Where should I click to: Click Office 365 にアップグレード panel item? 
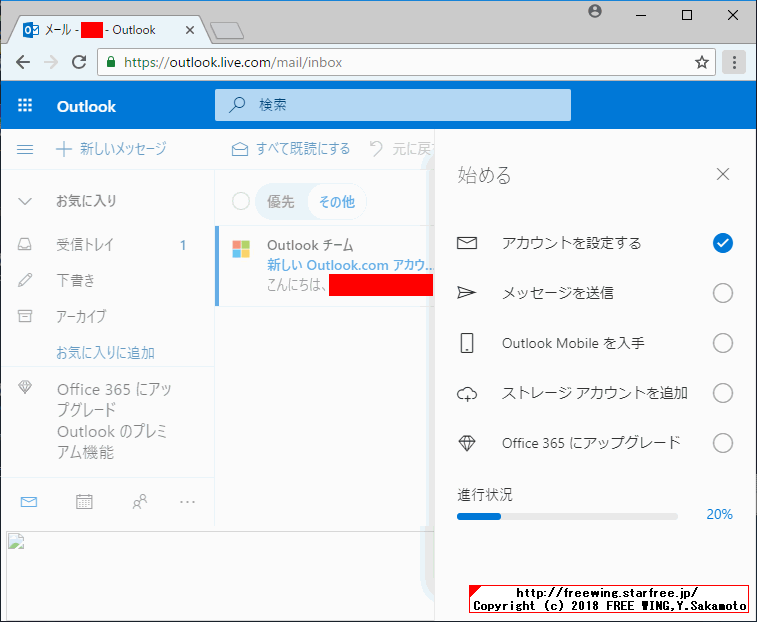coord(591,443)
